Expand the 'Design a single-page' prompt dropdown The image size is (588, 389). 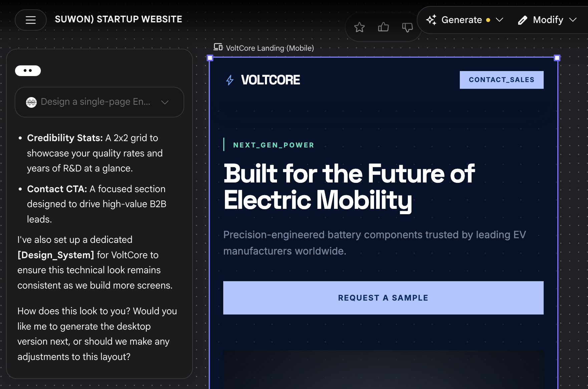(x=165, y=102)
